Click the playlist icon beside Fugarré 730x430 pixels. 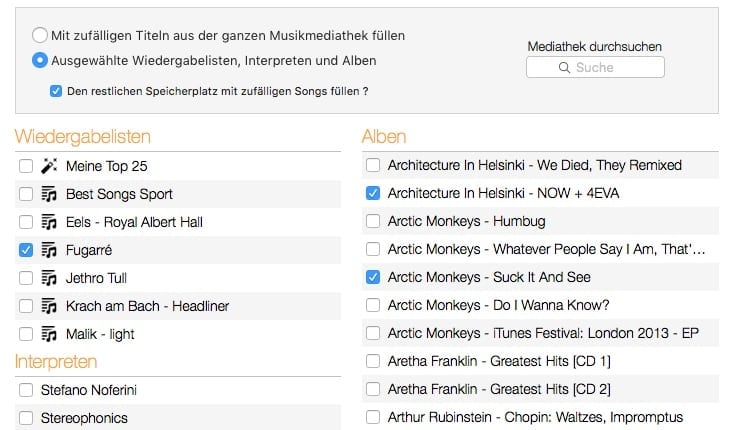tap(49, 250)
